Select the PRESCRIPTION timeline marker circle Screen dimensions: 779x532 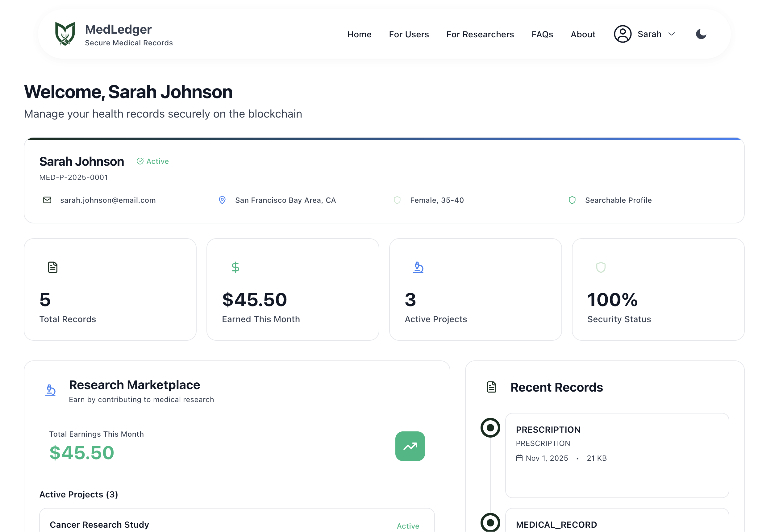pos(490,427)
